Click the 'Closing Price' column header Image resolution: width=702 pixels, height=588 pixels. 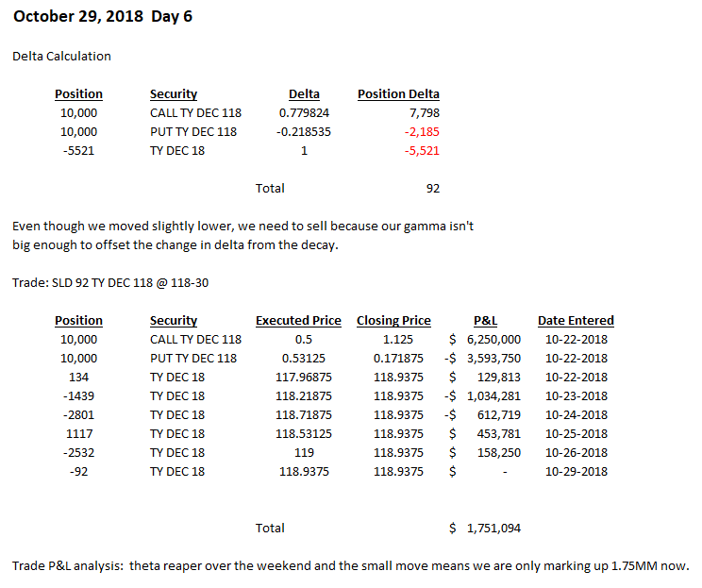coord(393,320)
